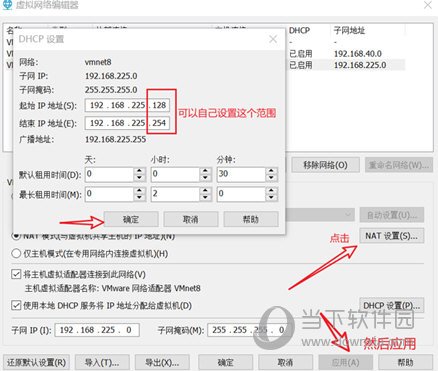Click 帮助 in the DHCP settings dialog

tap(251, 219)
